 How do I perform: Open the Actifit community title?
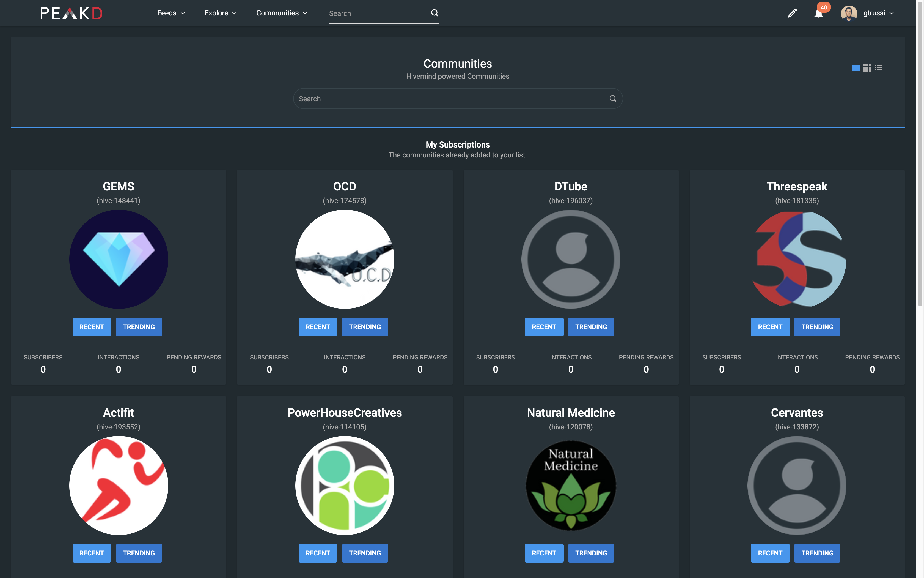click(x=119, y=413)
